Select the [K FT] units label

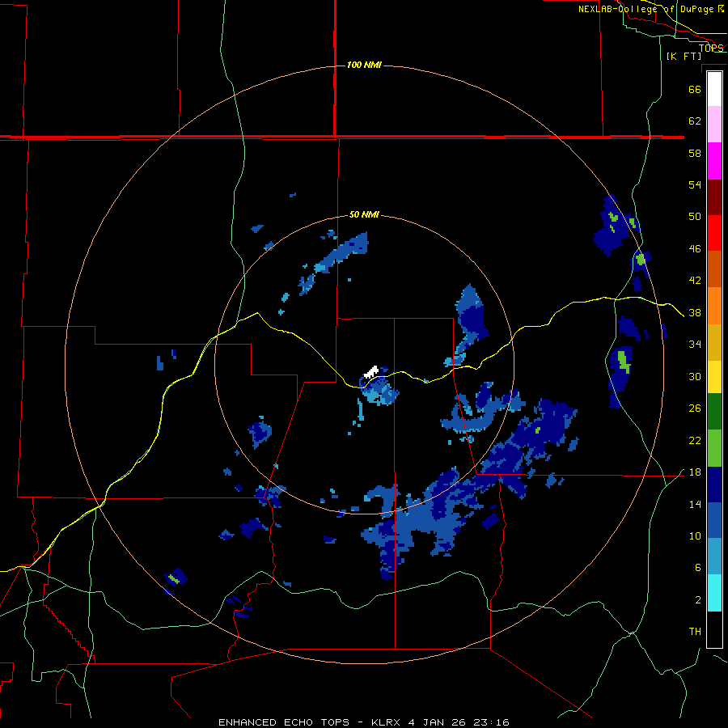coord(684,56)
